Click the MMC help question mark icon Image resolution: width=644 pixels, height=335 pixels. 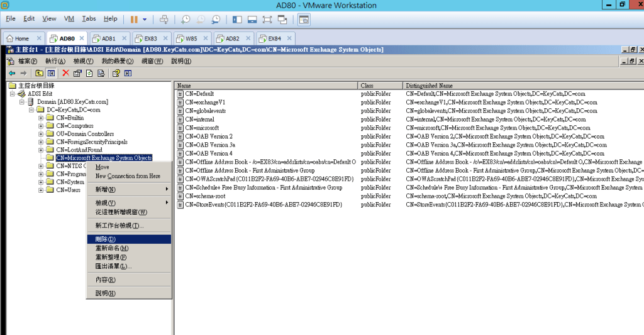(x=116, y=73)
